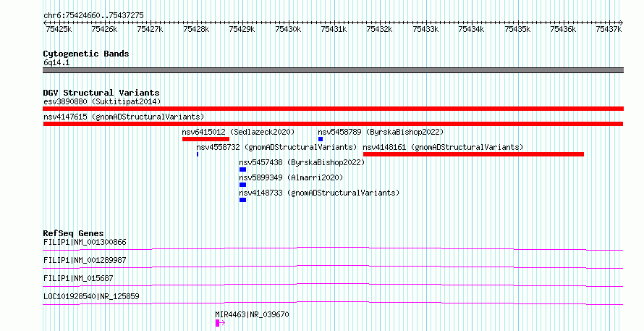This screenshot has height=331, width=644.
Task: Click the 75435k ruler tick label
Action: point(518,29)
